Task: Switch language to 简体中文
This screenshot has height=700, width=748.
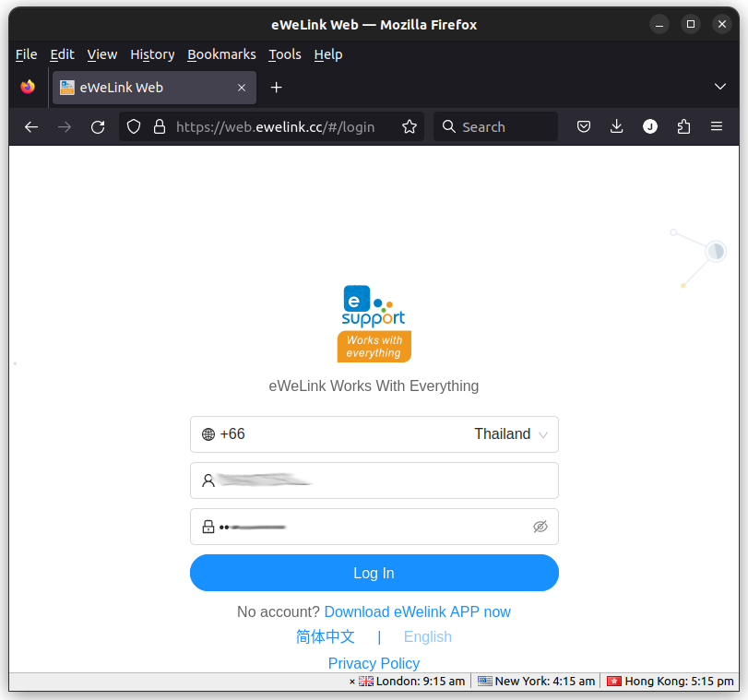Action: (x=325, y=637)
